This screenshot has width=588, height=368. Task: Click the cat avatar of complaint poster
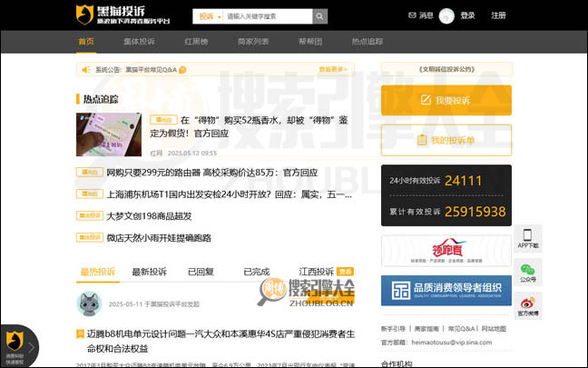(x=89, y=303)
